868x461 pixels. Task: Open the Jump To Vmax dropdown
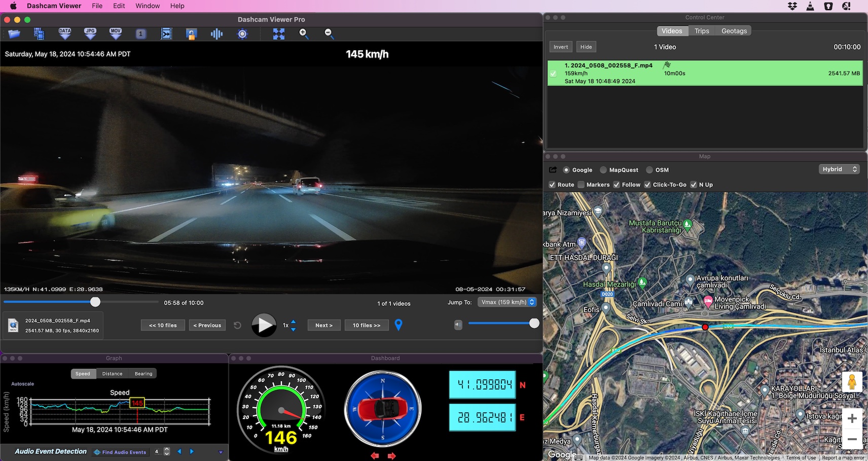coord(507,302)
